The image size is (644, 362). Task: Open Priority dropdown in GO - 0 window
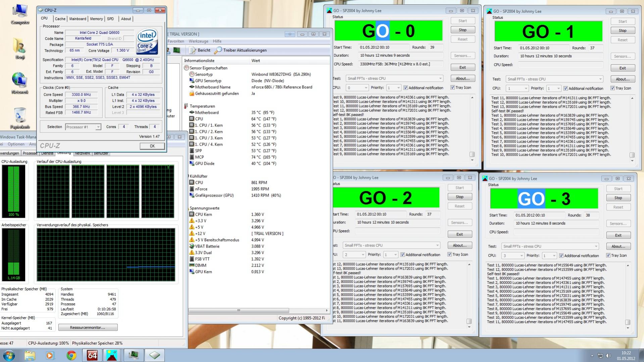point(394,88)
